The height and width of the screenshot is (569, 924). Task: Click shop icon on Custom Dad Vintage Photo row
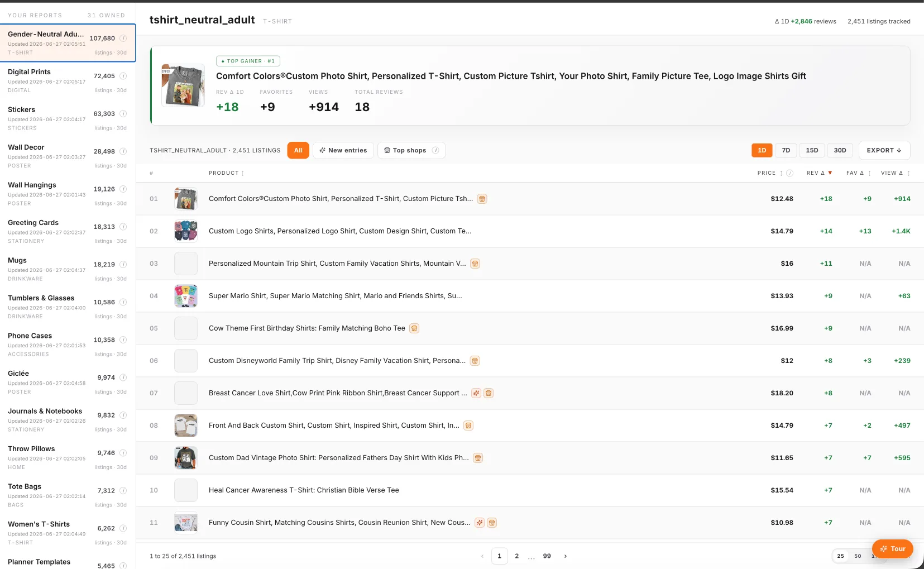[478, 458]
